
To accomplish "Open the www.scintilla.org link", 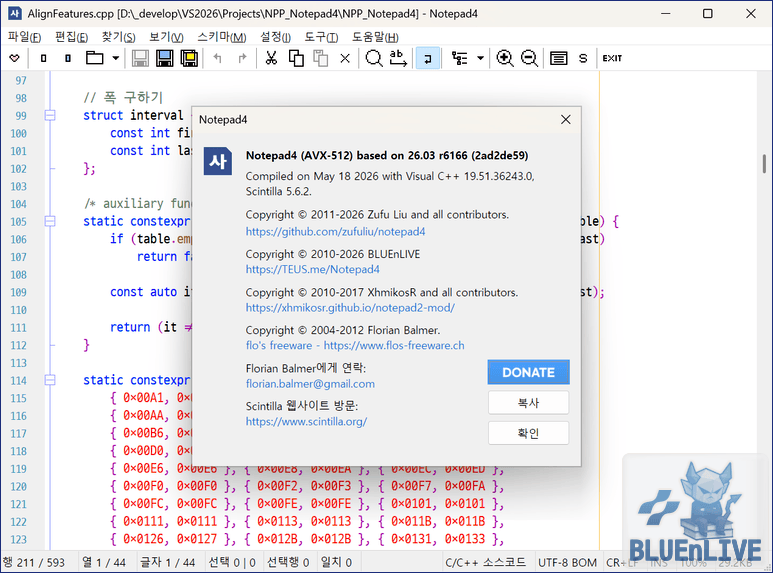I will click(x=306, y=422).
